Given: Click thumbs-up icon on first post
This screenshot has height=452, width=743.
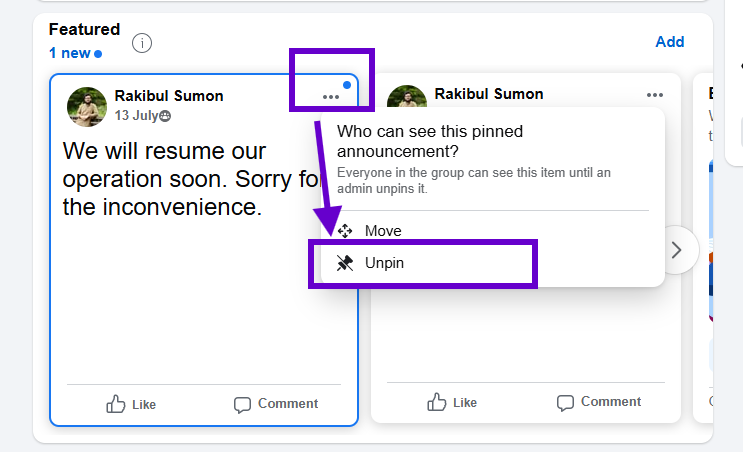Looking at the screenshot, I should click(x=116, y=404).
